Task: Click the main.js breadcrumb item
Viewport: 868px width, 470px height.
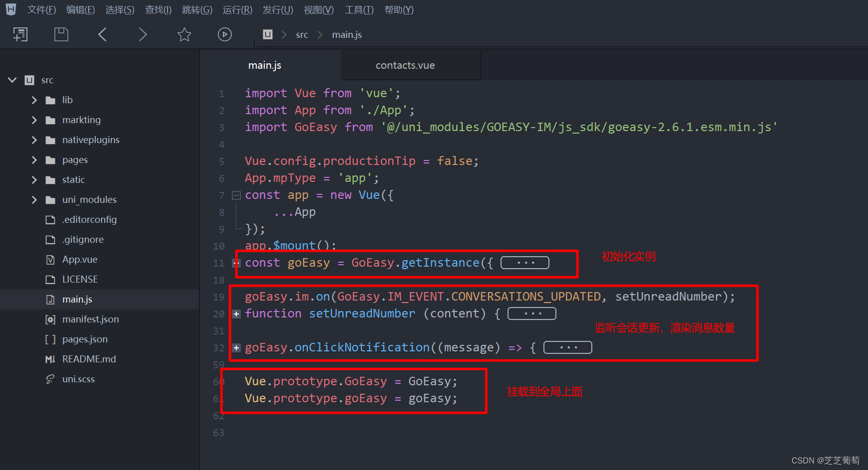Action: (x=347, y=35)
